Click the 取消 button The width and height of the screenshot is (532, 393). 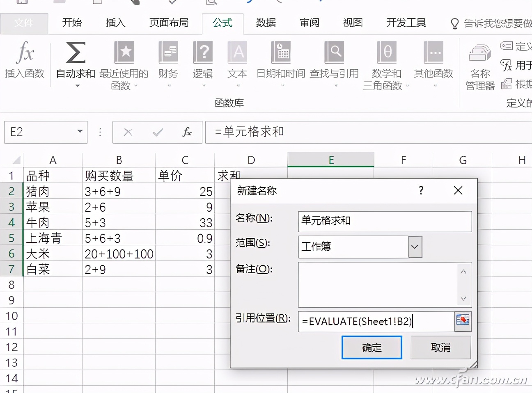(x=441, y=347)
